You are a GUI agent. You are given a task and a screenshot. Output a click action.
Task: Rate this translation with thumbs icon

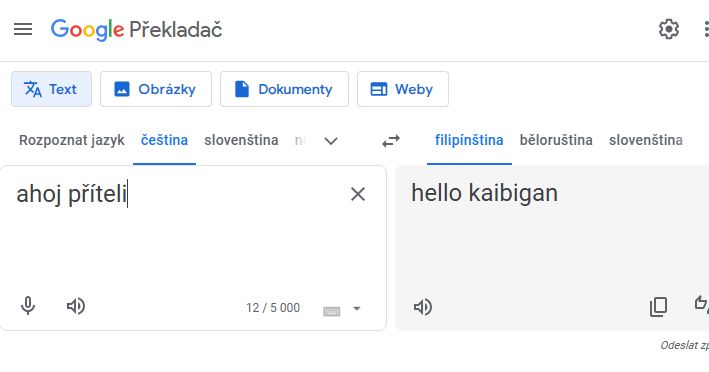[702, 304]
